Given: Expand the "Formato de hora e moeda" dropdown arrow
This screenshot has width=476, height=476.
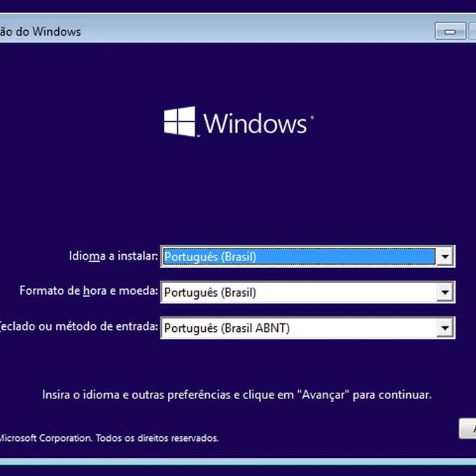Looking at the screenshot, I should (x=445, y=293).
